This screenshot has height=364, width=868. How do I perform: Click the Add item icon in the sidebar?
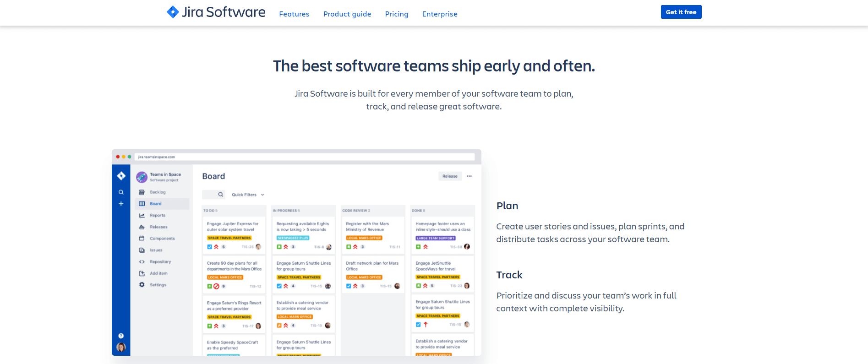point(142,273)
